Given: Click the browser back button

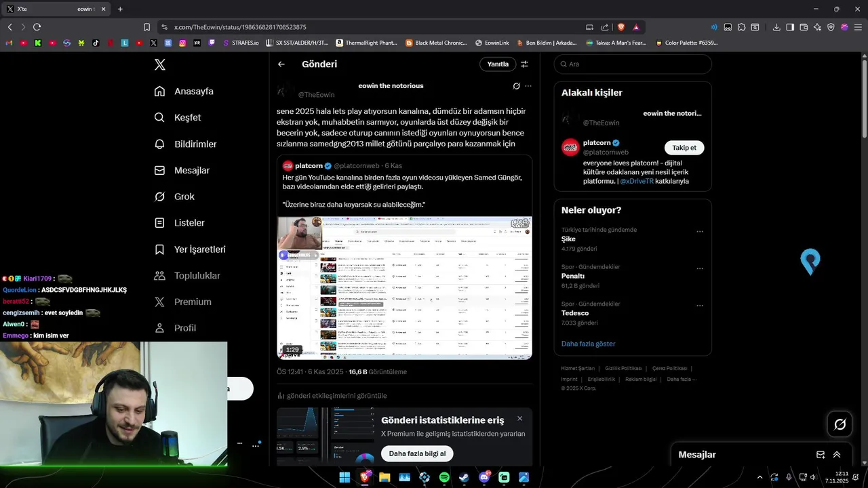Looking at the screenshot, I should point(9,27).
